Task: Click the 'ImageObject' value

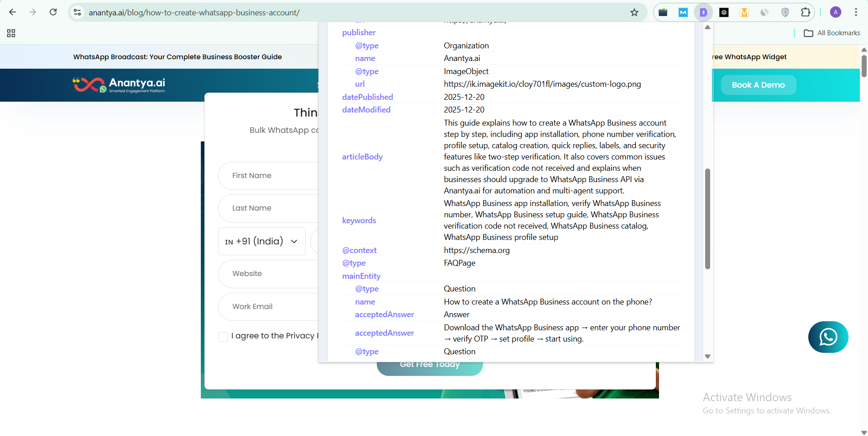Action: click(x=466, y=71)
